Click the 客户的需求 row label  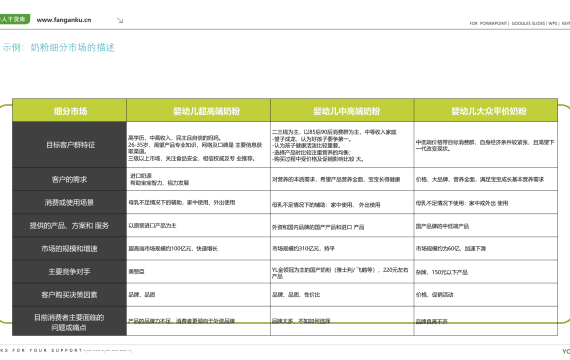tap(69, 179)
